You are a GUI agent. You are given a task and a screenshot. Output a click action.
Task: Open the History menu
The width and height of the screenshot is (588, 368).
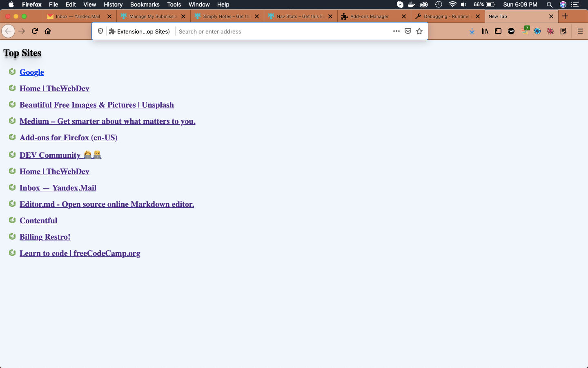pyautogui.click(x=113, y=4)
